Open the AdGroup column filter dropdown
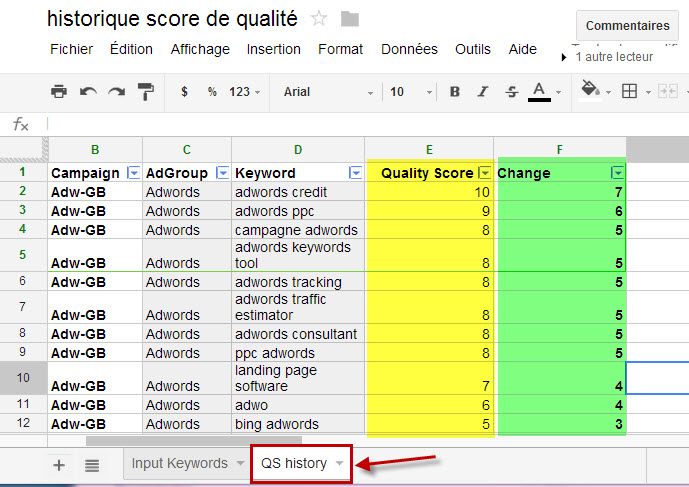Viewport: 689px width, 487px height. [x=223, y=173]
